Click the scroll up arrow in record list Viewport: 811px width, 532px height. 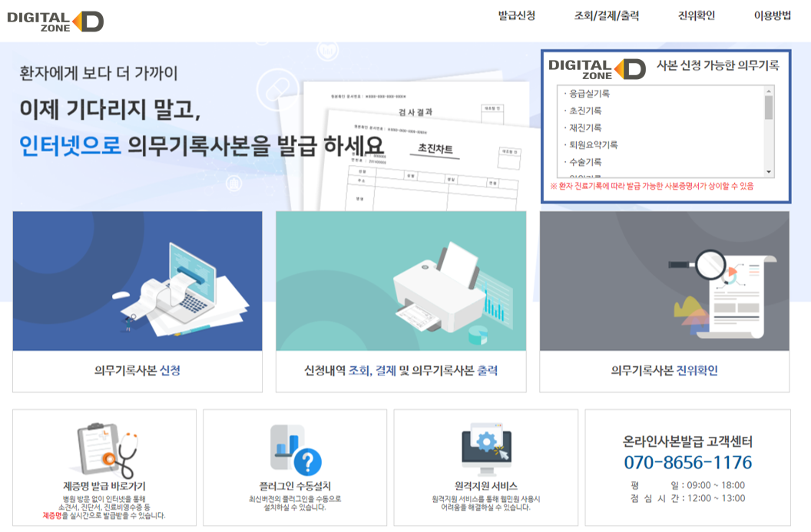769,91
